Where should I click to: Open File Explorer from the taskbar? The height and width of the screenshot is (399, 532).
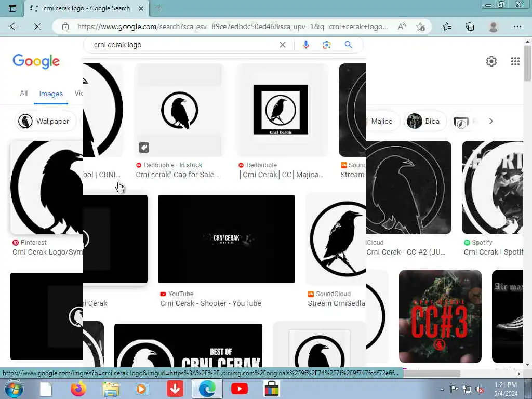111,389
